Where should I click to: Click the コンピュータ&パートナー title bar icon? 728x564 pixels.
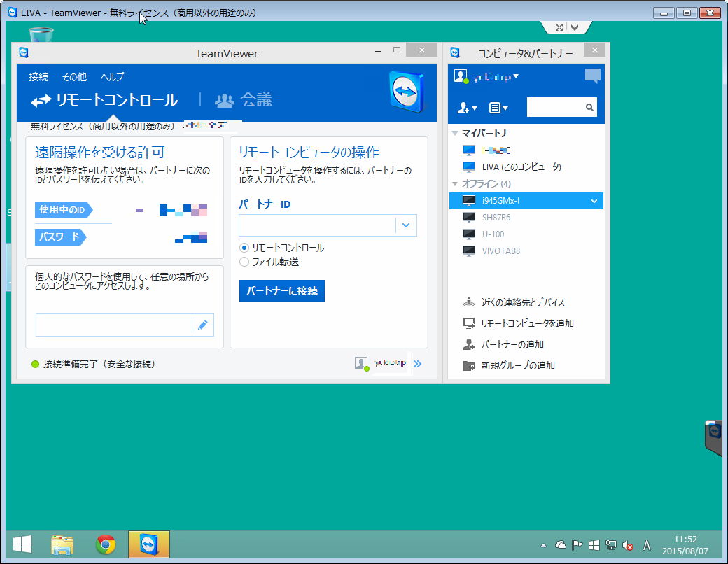tap(455, 52)
